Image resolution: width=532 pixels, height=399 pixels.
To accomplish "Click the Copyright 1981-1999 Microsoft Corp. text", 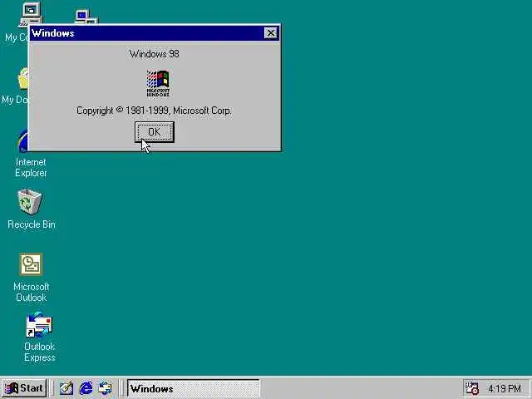I will (x=154, y=111).
